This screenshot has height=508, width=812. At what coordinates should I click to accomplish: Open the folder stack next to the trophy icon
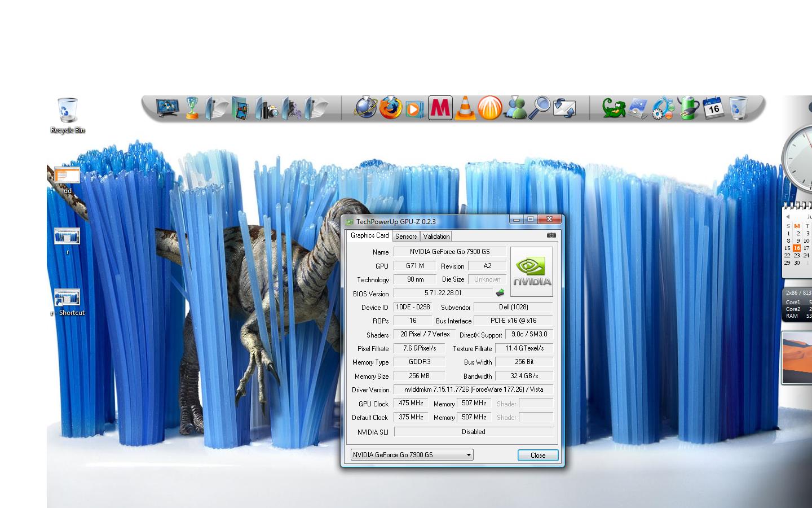click(217, 108)
